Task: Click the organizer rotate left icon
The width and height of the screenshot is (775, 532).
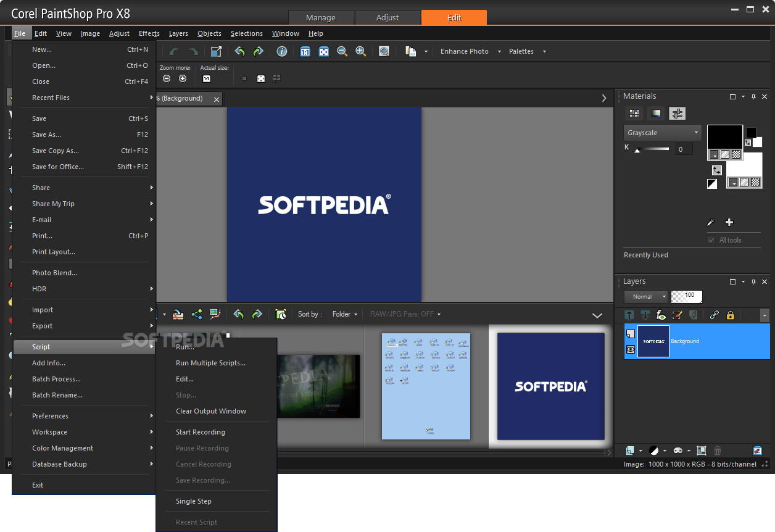Action: (x=239, y=314)
